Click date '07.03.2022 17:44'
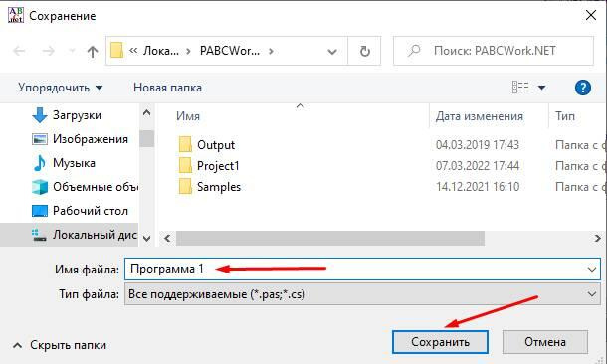 [x=478, y=166]
